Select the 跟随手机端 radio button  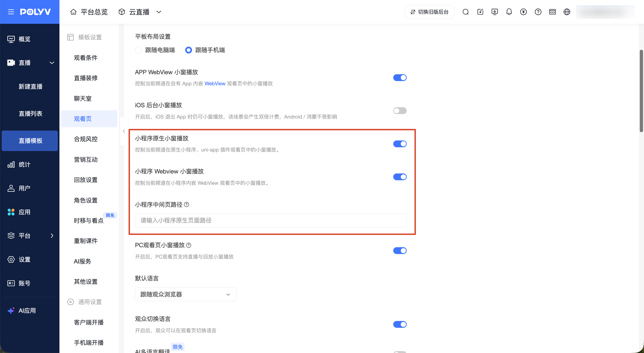(x=188, y=50)
